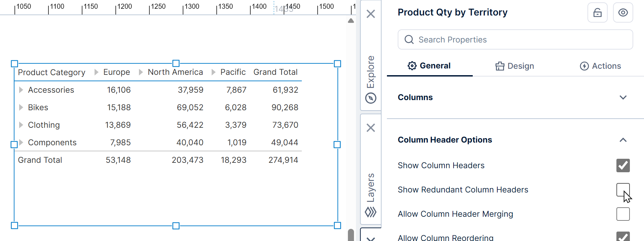Expand the Europe column header
The width and height of the screenshot is (644, 241).
[x=97, y=72]
